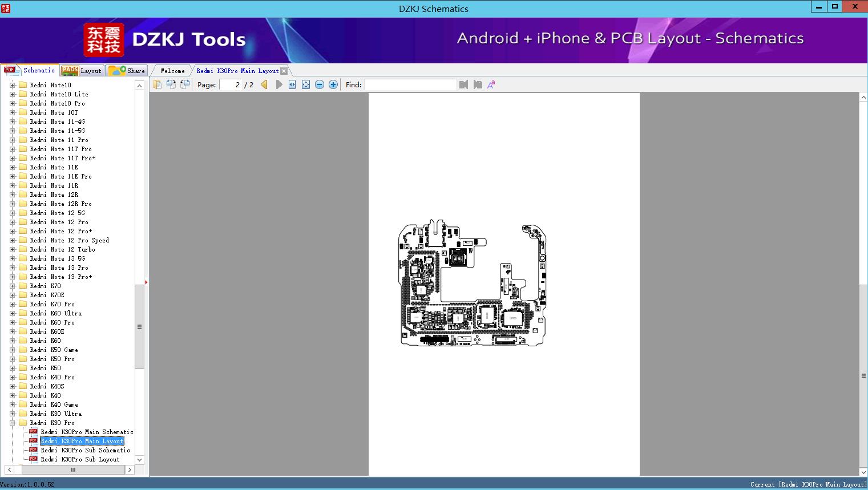The width and height of the screenshot is (868, 490).
Task: Open the Share tab
Action: point(127,71)
